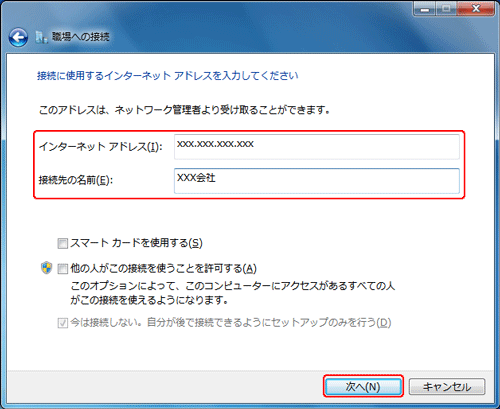Proceed with the 次へ(N) button
Viewport: 500px width, 409px height.
pos(363,387)
